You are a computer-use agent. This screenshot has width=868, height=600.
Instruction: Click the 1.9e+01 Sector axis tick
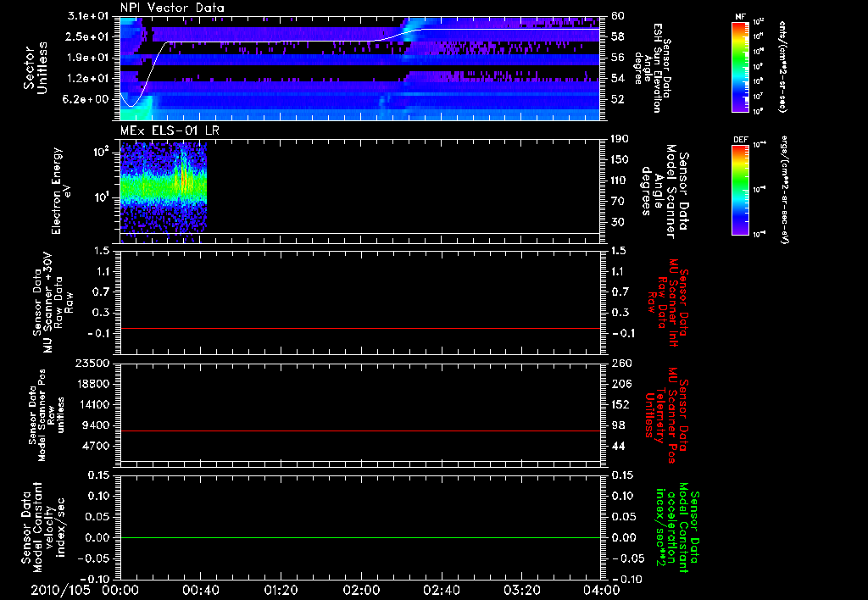pyautogui.click(x=87, y=58)
